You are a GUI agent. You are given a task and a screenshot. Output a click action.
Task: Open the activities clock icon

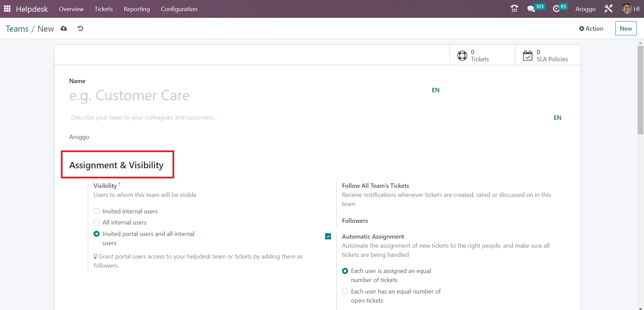[556, 9]
